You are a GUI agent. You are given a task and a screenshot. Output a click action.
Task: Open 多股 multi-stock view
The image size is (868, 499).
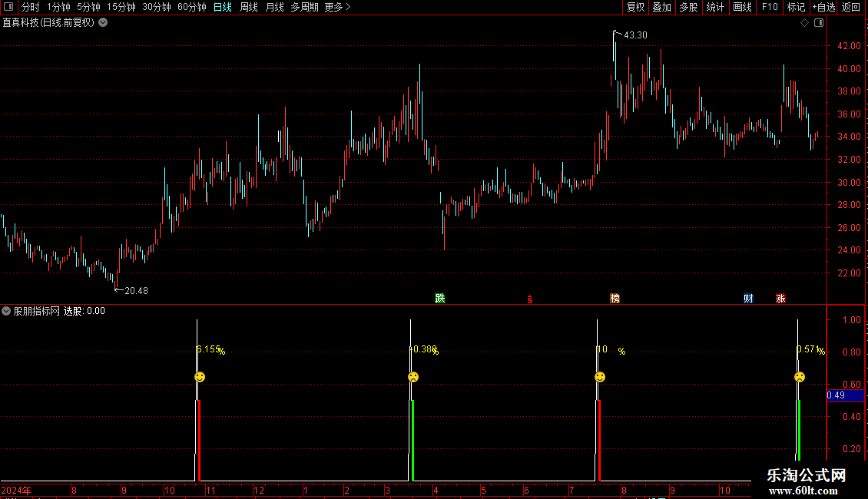pyautogui.click(x=689, y=7)
